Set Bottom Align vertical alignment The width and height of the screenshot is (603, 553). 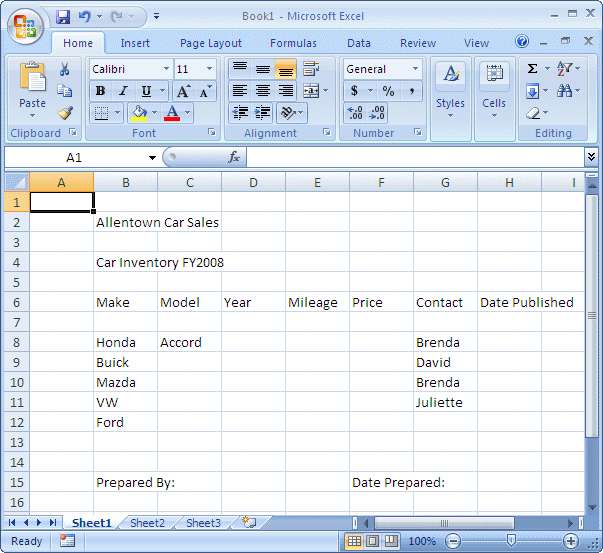click(x=285, y=69)
